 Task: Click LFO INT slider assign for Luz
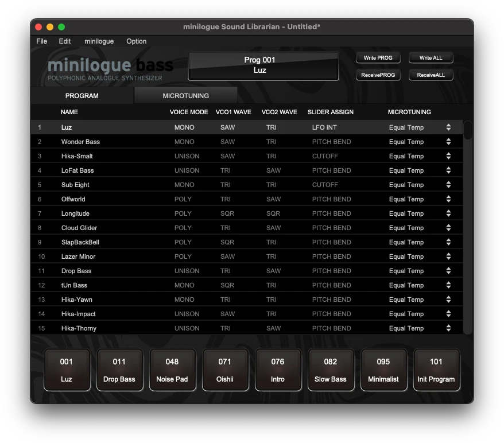[x=324, y=127]
